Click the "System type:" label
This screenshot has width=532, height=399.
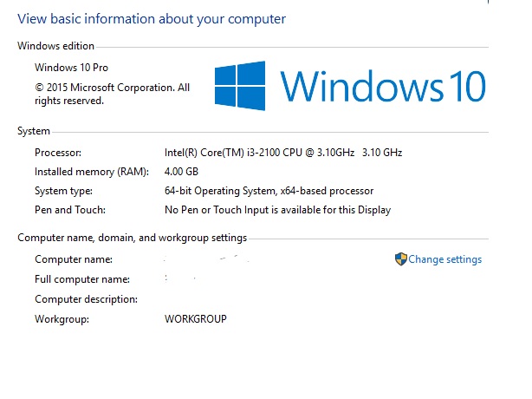(x=63, y=191)
